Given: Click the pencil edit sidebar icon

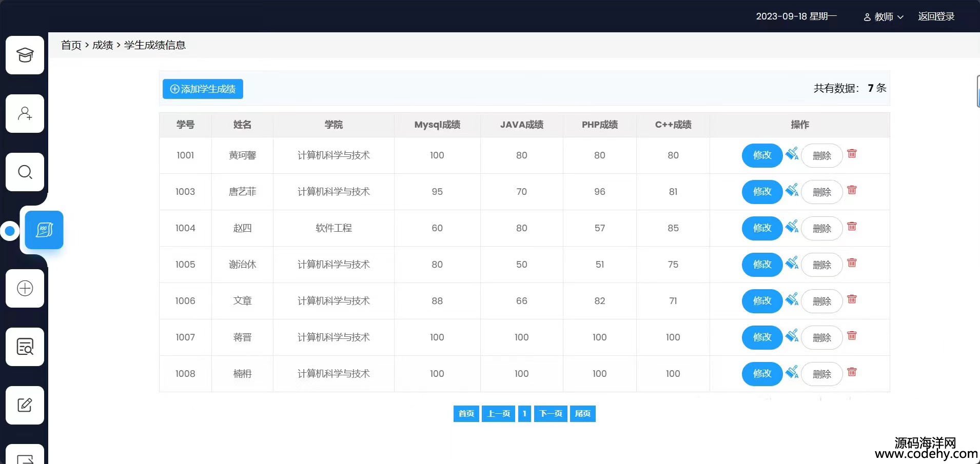Looking at the screenshot, I should coord(25,405).
